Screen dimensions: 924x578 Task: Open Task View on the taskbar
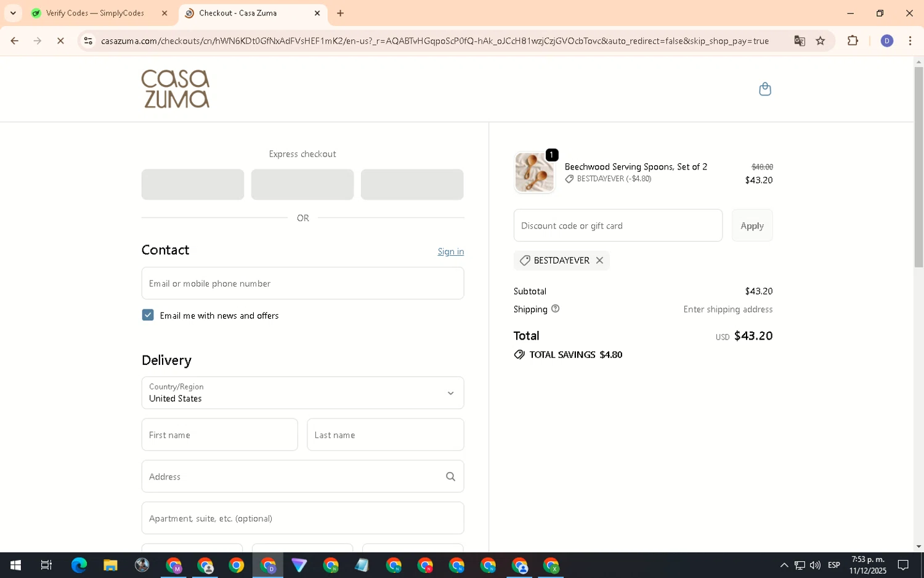(x=46, y=565)
